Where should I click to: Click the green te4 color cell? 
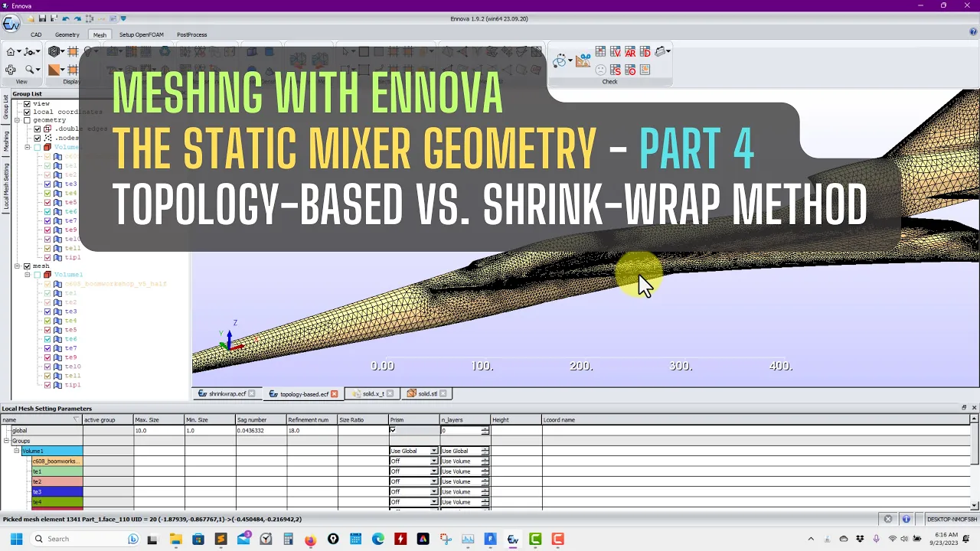[x=56, y=502]
